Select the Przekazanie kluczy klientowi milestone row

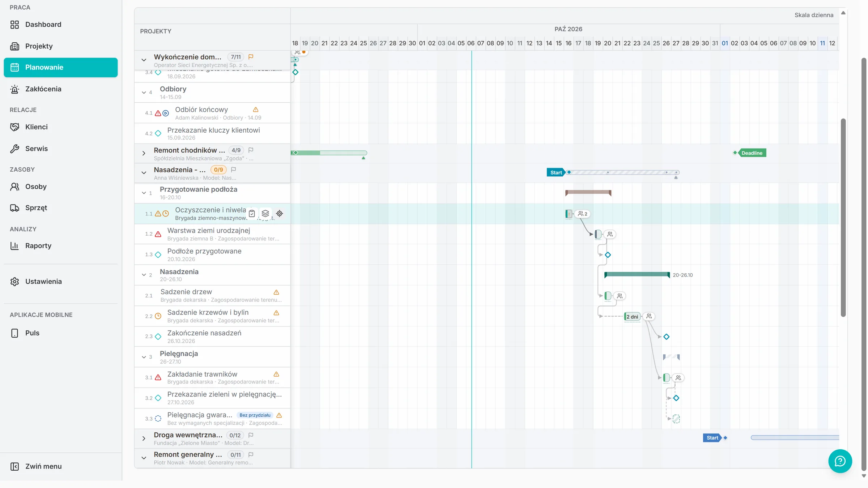(212, 134)
